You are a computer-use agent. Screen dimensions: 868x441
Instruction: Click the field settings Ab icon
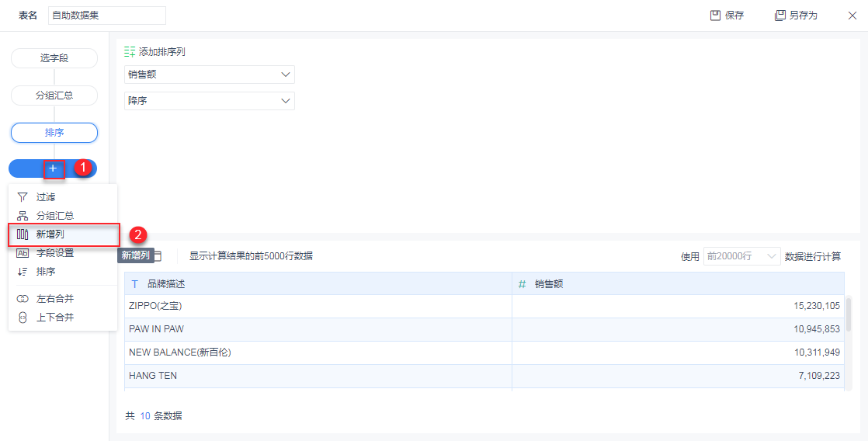point(23,253)
